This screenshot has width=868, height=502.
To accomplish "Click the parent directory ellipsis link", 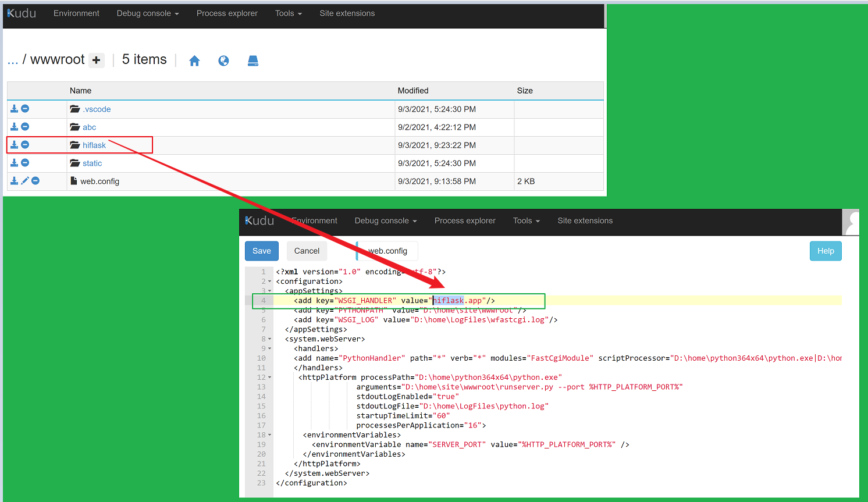I will coord(13,60).
